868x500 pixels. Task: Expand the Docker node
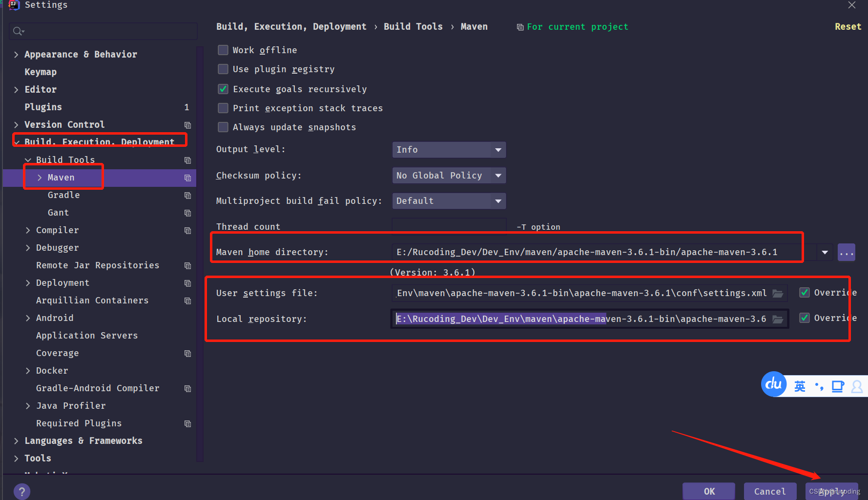28,371
